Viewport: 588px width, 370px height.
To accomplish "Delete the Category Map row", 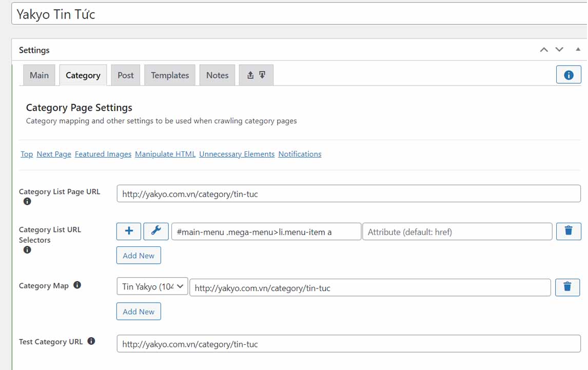I will pyautogui.click(x=567, y=287).
